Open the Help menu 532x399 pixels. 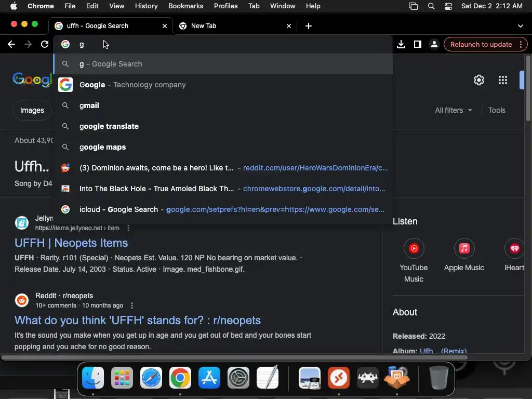pos(313,6)
